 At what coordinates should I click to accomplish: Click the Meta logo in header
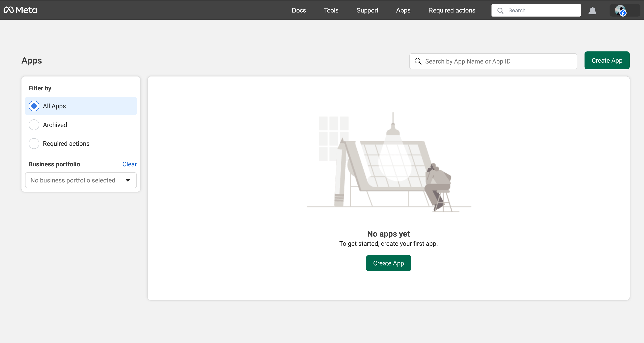click(x=20, y=10)
